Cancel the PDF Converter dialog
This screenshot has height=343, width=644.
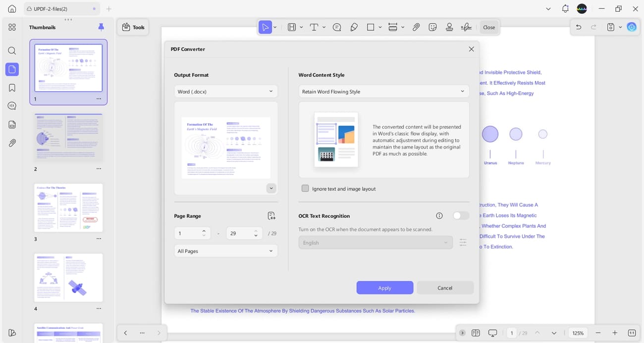pos(444,288)
